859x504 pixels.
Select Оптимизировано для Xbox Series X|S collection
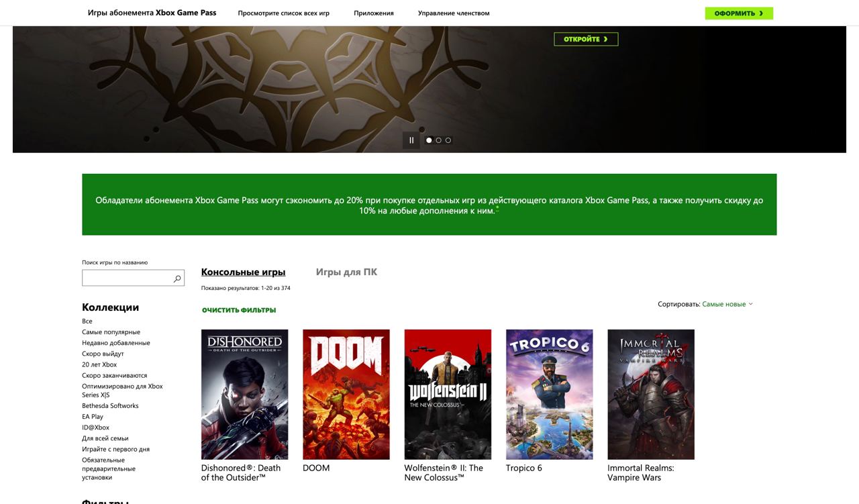click(x=122, y=391)
